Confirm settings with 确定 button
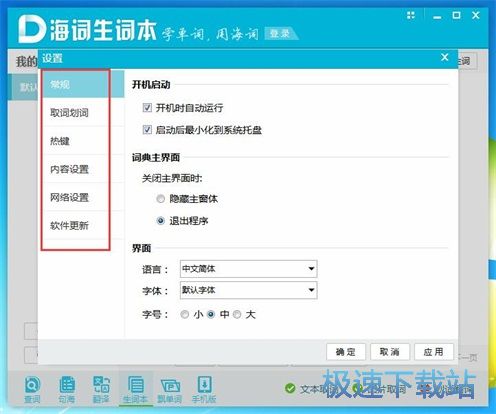This screenshot has height=414, width=496. 346,352
